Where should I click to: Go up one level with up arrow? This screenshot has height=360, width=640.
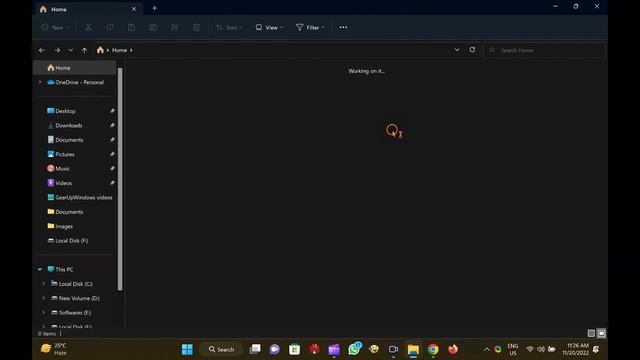coord(84,50)
